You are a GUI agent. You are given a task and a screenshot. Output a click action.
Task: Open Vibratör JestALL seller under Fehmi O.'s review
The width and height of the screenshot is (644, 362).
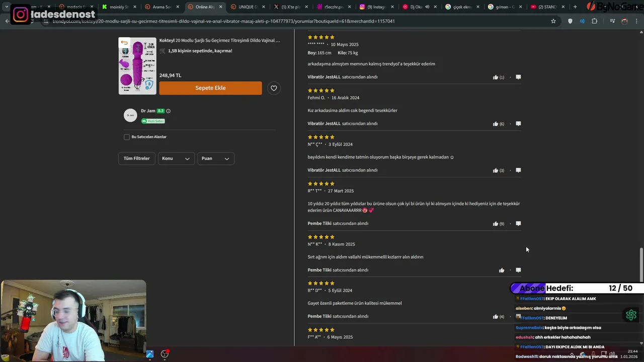click(x=324, y=124)
